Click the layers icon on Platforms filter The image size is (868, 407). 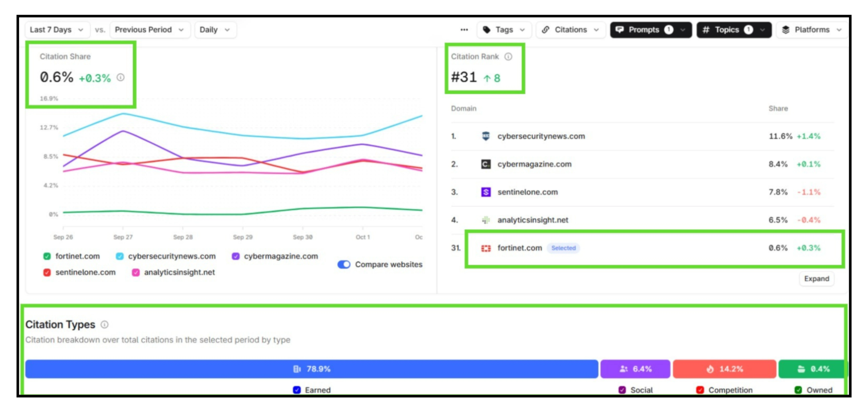pos(786,30)
